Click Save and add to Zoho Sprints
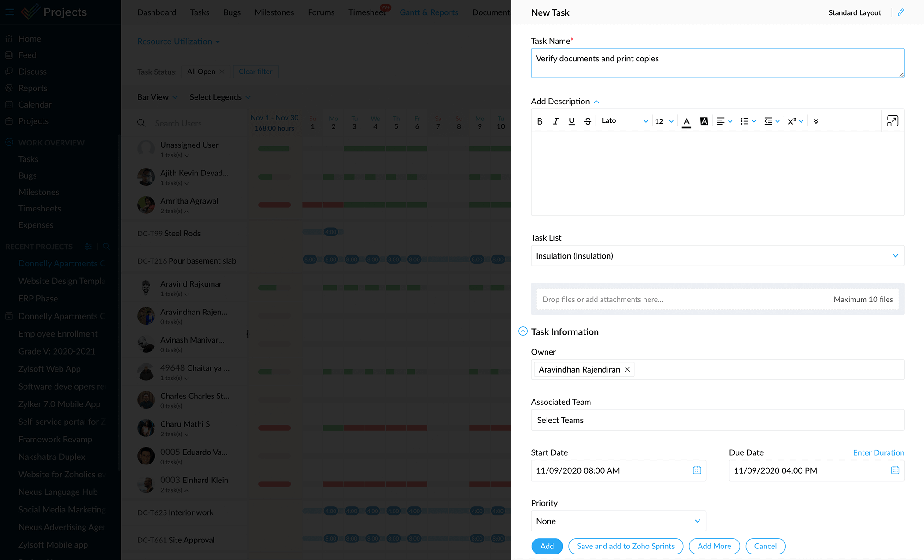The width and height of the screenshot is (924, 560). coord(626,546)
